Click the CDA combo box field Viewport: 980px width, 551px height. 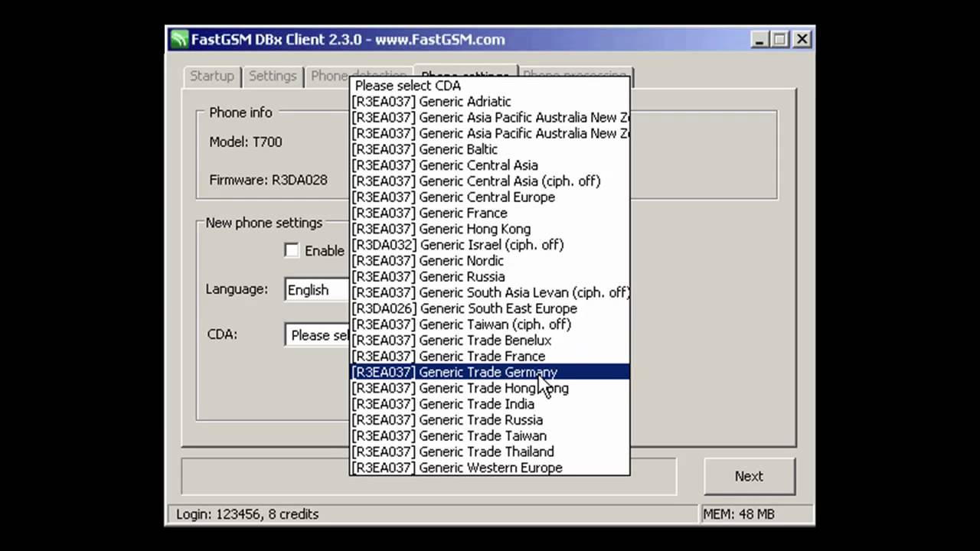click(x=317, y=335)
